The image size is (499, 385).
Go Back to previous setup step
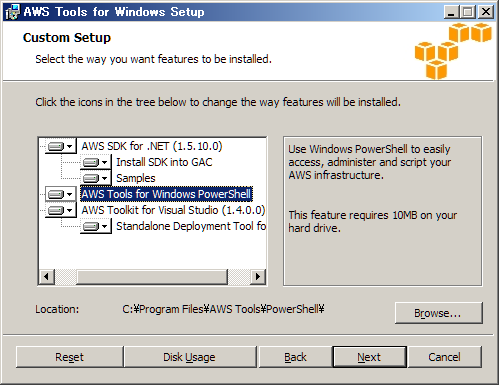tap(295, 357)
